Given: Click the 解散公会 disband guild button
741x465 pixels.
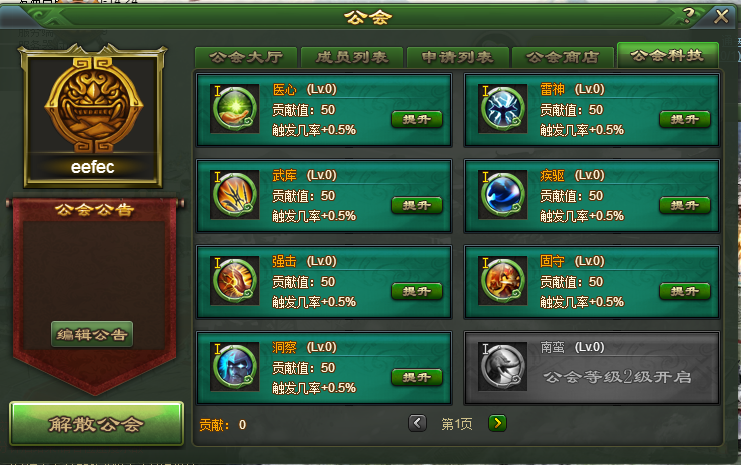Looking at the screenshot, I should 96,424.
